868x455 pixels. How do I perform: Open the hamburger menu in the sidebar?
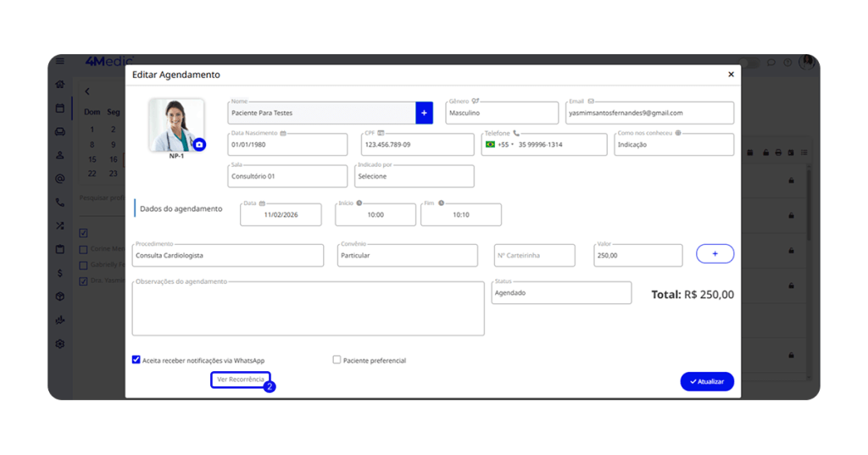tap(60, 62)
